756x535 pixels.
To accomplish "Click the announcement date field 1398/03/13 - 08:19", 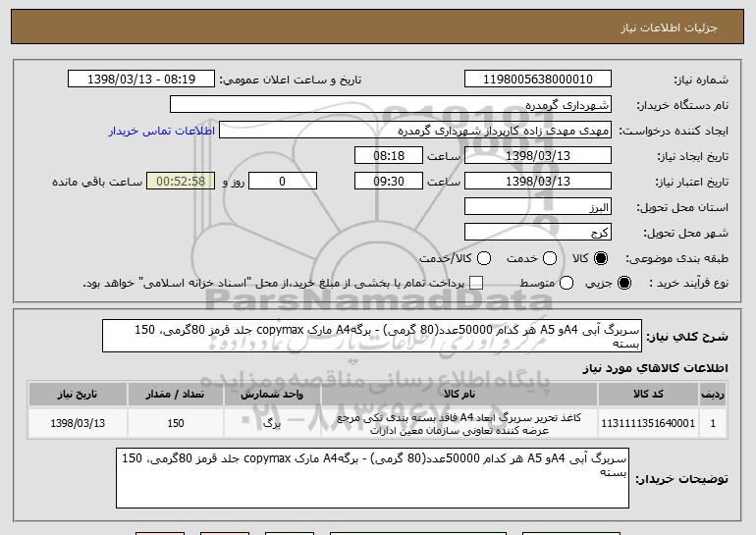I will pyautogui.click(x=141, y=80).
